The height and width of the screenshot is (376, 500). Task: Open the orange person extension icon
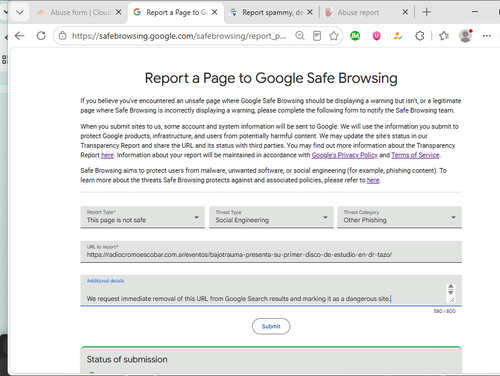[397, 36]
